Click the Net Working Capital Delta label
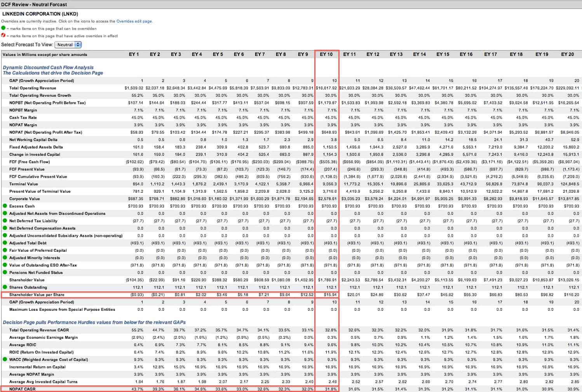Screen dimensions: 582x392 tap(33, 140)
